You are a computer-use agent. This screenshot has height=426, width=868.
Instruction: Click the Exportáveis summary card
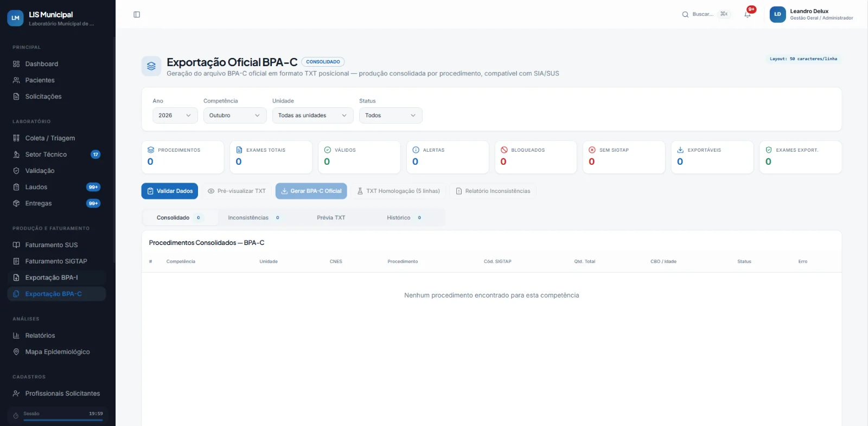point(712,157)
